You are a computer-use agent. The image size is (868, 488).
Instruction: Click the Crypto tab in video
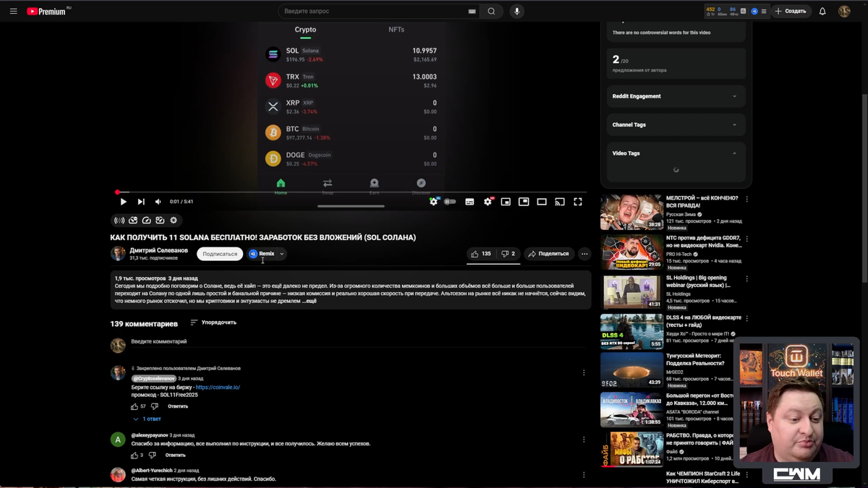305,30
